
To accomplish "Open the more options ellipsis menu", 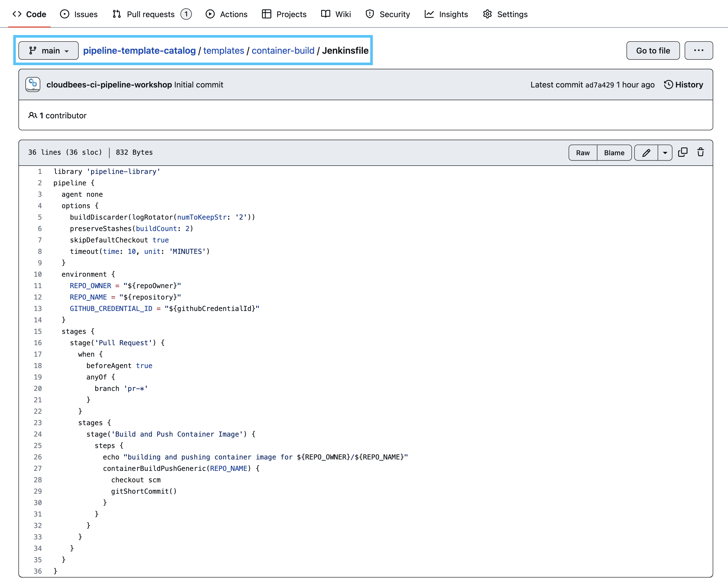I will click(x=699, y=51).
